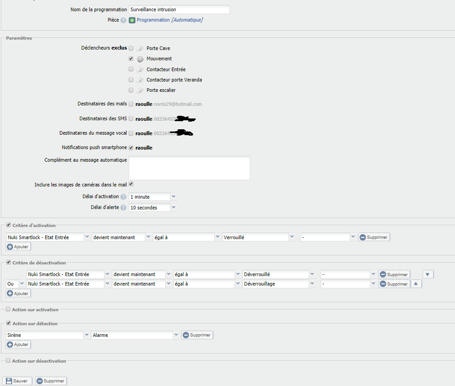This screenshot has height=386, width=455.
Task: Toggle the Critère d'activation section checkbox
Action: (x=8, y=225)
